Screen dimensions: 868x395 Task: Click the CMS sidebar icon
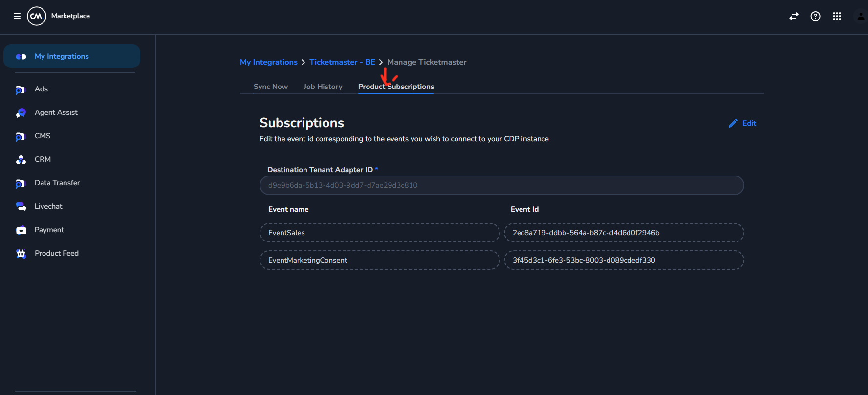tap(21, 137)
